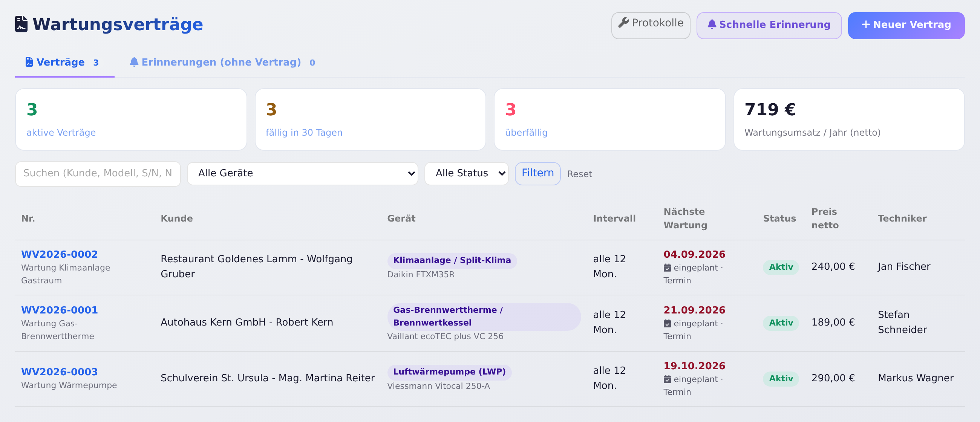The image size is (980, 422).
Task: Click calendar icon under date 21.09.2026
Action: (667, 324)
